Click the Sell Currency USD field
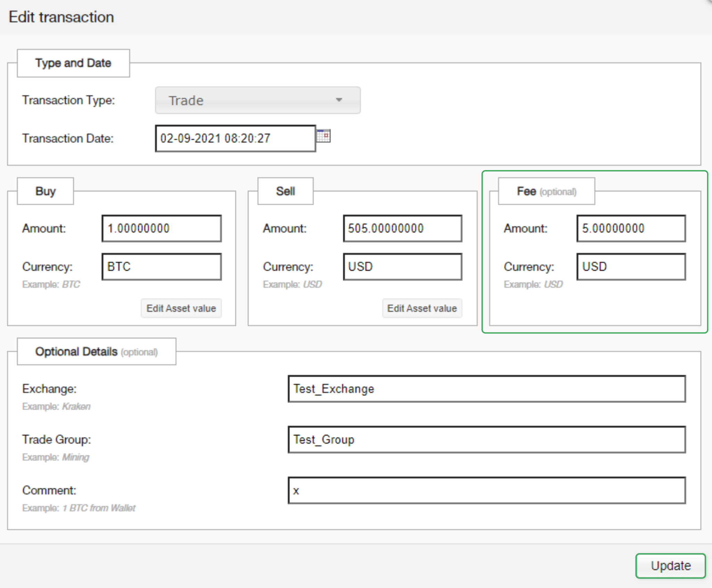Viewport: 712px width, 588px height. pos(402,267)
